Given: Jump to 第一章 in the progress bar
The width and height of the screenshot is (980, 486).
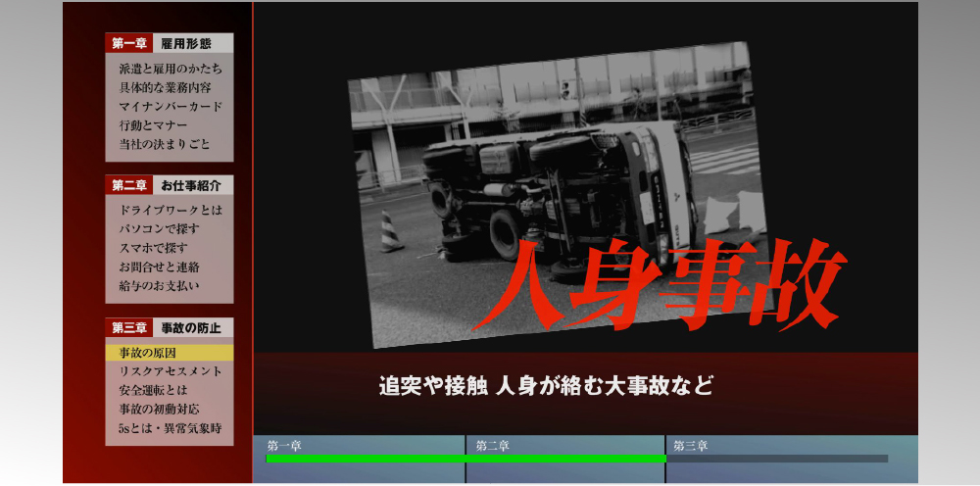Looking at the screenshot, I should click(x=284, y=446).
